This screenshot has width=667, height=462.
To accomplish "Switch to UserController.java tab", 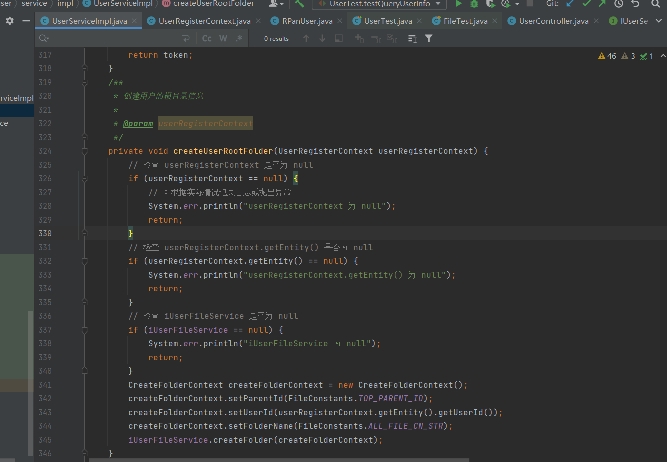I will pos(553,21).
